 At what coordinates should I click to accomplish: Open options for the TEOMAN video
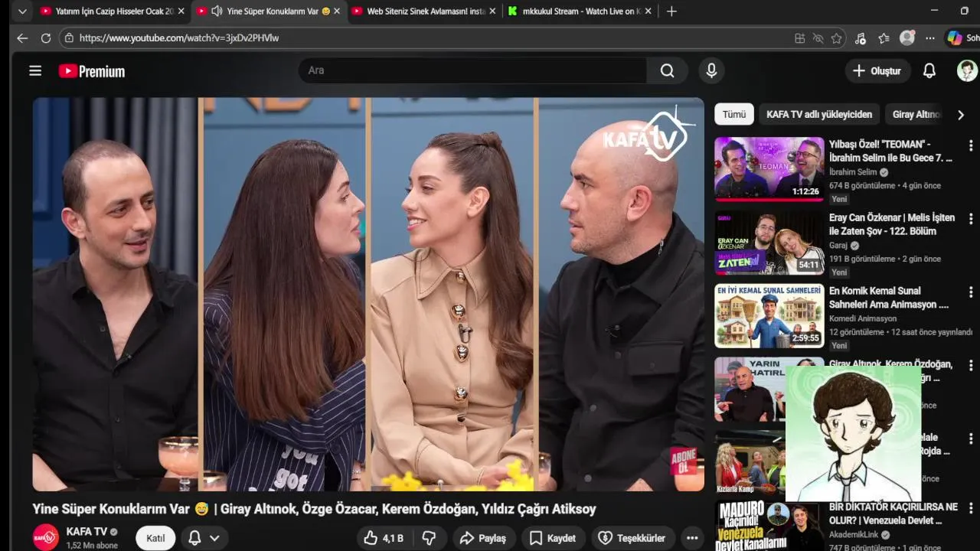coord(971,145)
